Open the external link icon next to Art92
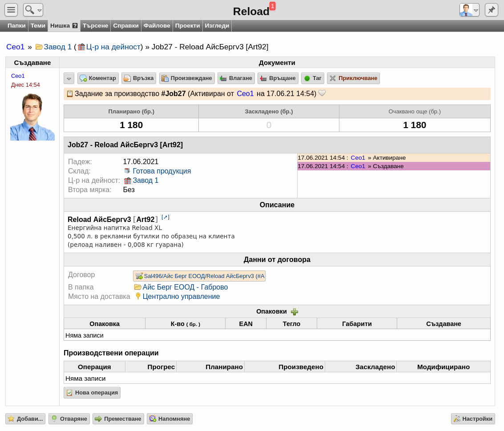 (x=165, y=217)
